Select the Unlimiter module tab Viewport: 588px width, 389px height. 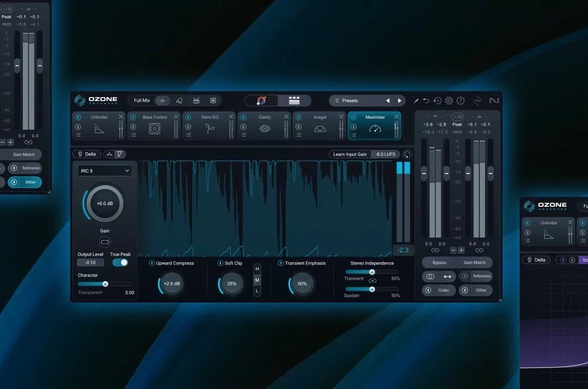pos(98,117)
